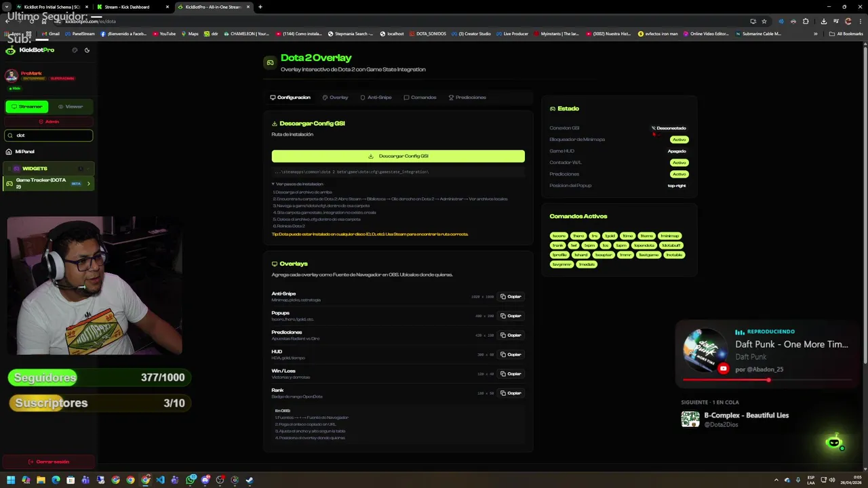Viewport: 868px width, 488px height.
Task: Click the !minimap command chip
Action: pos(669,236)
